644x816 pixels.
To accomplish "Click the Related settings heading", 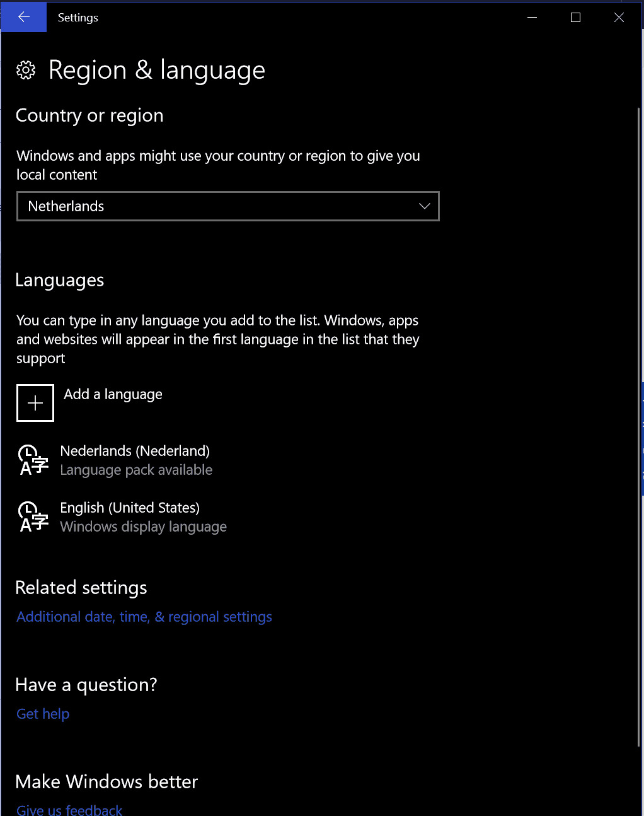I will click(x=81, y=588).
